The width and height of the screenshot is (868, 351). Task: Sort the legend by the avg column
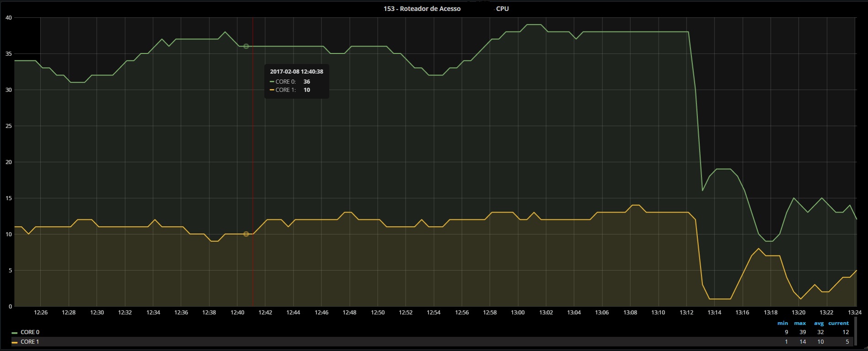coord(819,323)
